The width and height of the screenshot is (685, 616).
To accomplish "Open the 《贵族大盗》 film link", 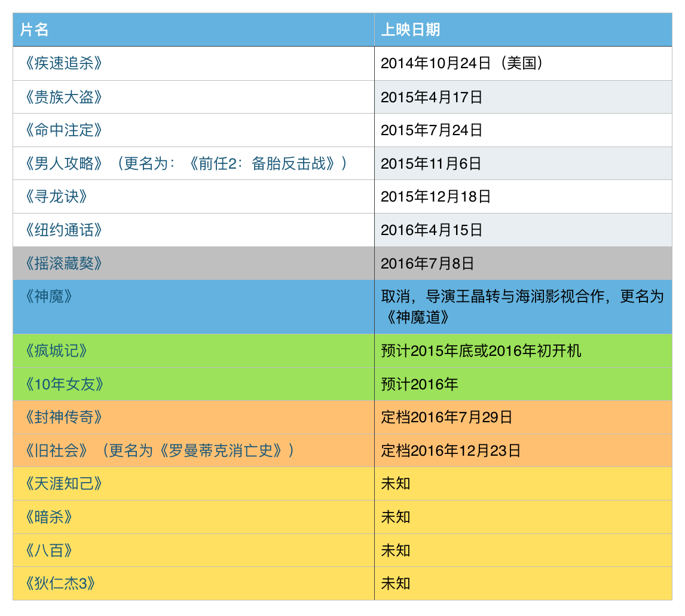I will tap(64, 97).
